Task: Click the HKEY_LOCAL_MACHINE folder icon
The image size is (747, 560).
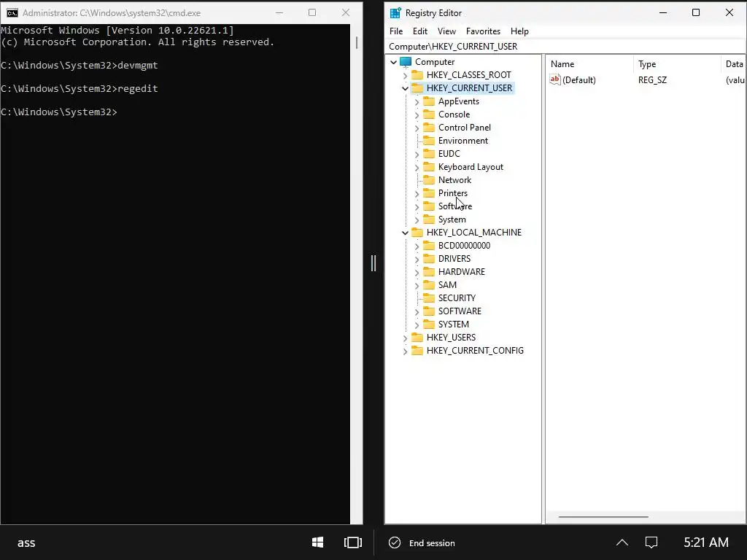Action: click(x=417, y=233)
